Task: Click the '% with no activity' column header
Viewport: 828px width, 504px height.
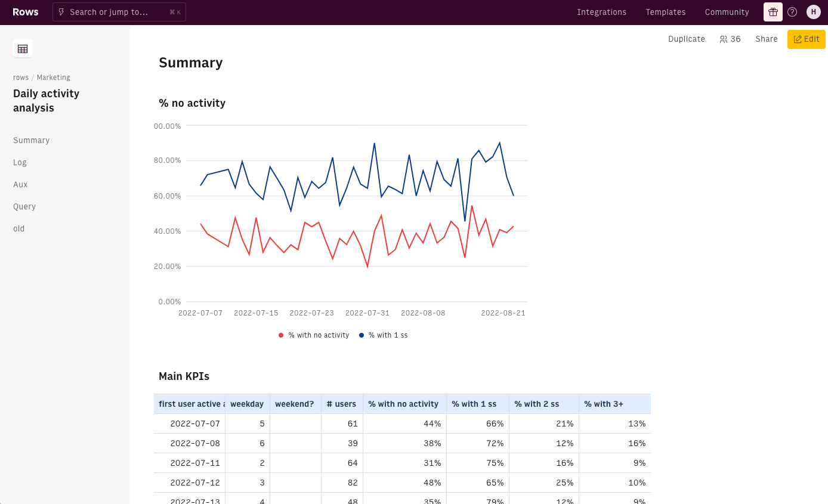Action: 405,404
